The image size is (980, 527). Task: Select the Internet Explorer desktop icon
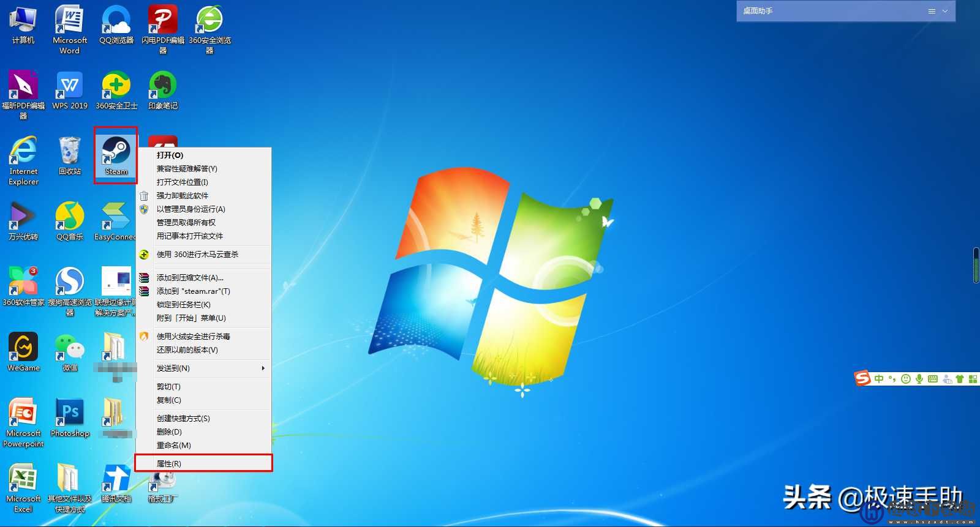coord(23,161)
